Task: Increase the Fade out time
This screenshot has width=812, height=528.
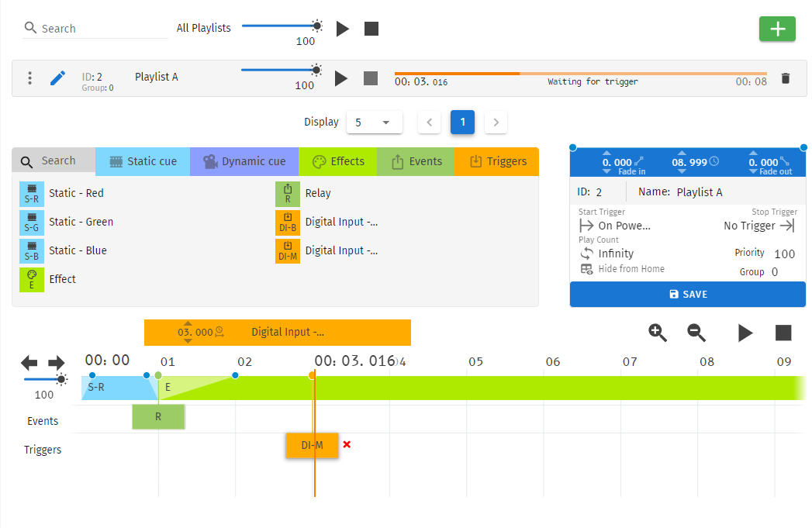Action: pyautogui.click(x=754, y=154)
